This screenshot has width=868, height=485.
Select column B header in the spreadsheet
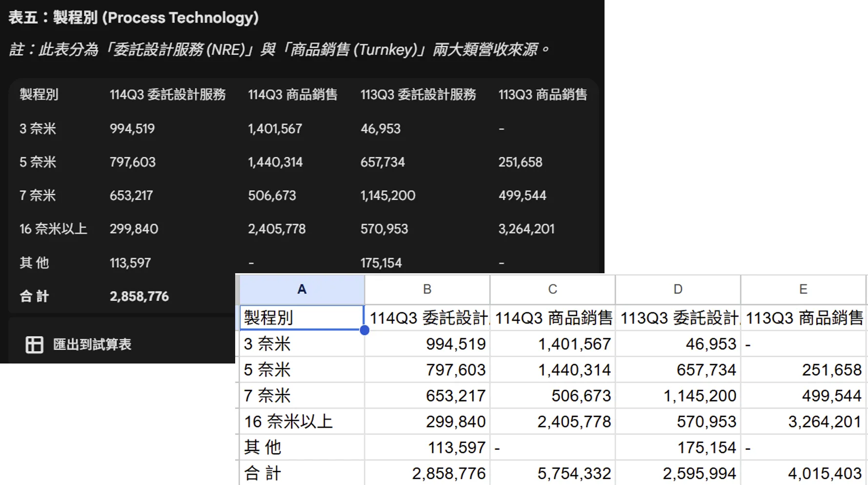point(427,289)
